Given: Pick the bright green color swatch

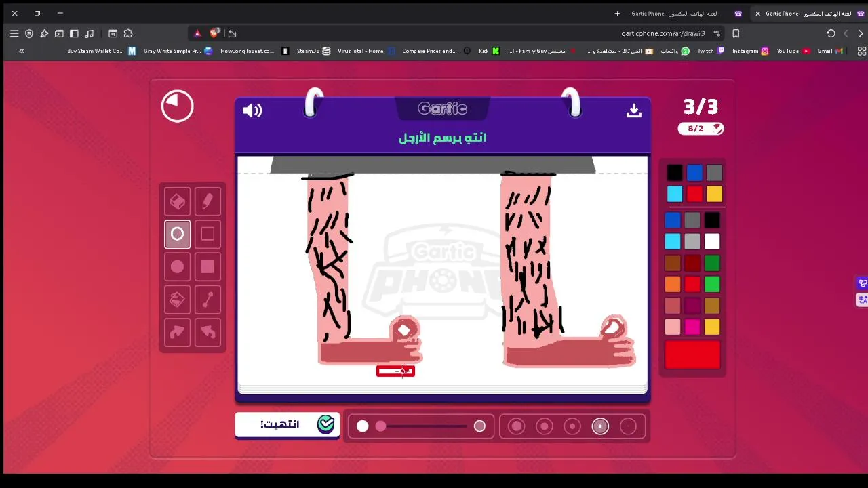Looking at the screenshot, I should pos(711,285).
